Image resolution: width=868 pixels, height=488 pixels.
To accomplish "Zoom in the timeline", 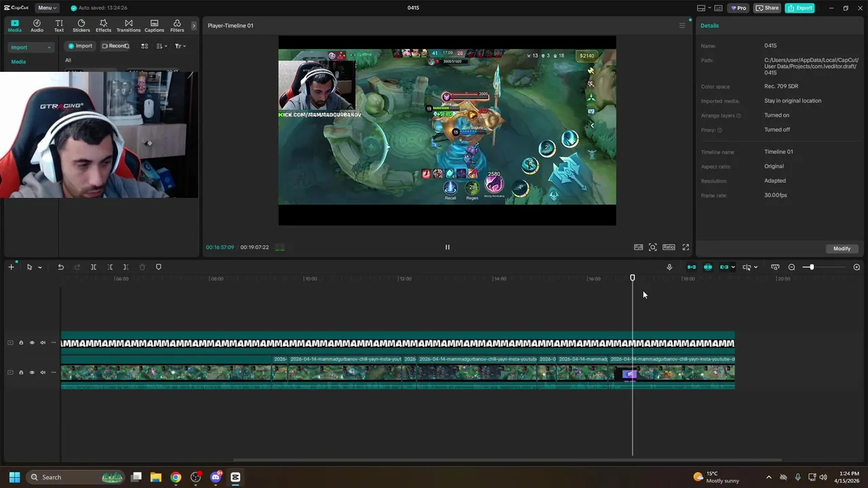I will [856, 267].
